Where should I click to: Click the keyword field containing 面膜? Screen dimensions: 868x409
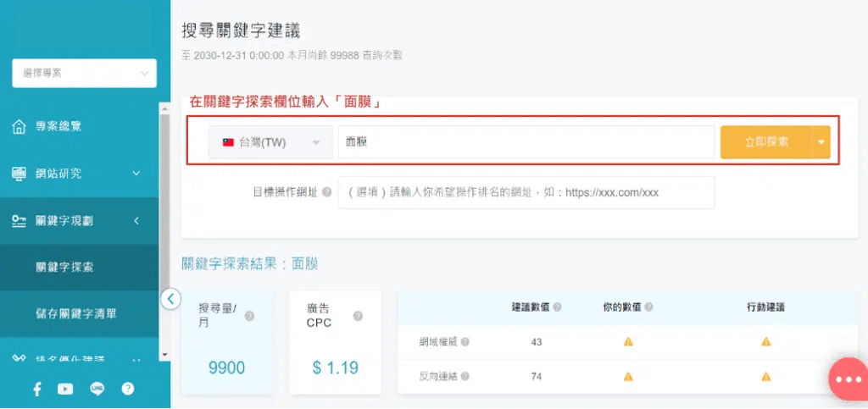[x=526, y=142]
